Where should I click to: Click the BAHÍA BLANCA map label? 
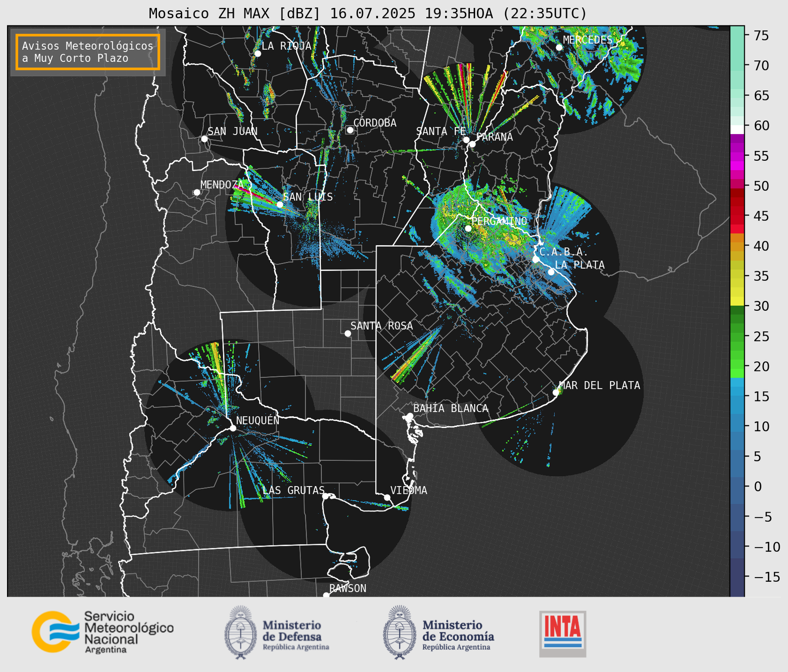pos(451,408)
